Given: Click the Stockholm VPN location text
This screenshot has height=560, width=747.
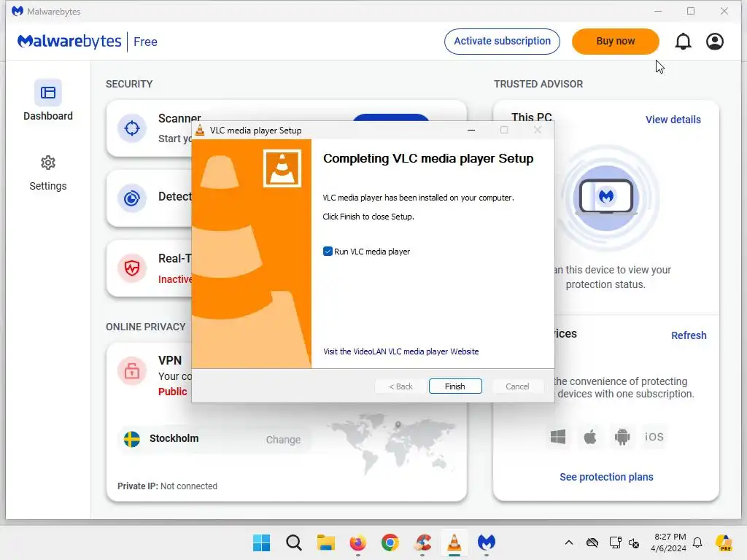Looking at the screenshot, I should pyautogui.click(x=174, y=438).
